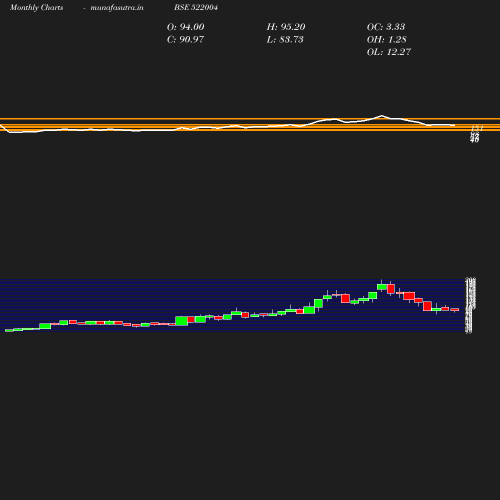Click the 'Monthly Charts' title text
Viewport: 500px width, 500px height.
37,7
